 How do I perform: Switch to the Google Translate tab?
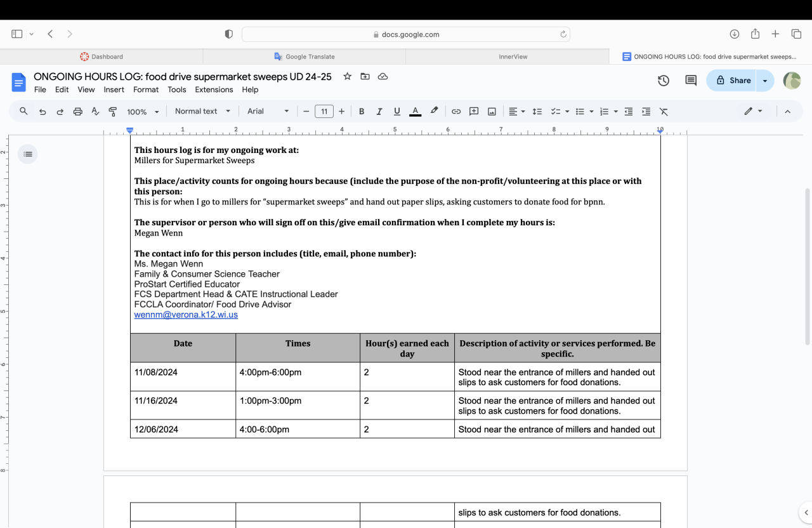304,56
